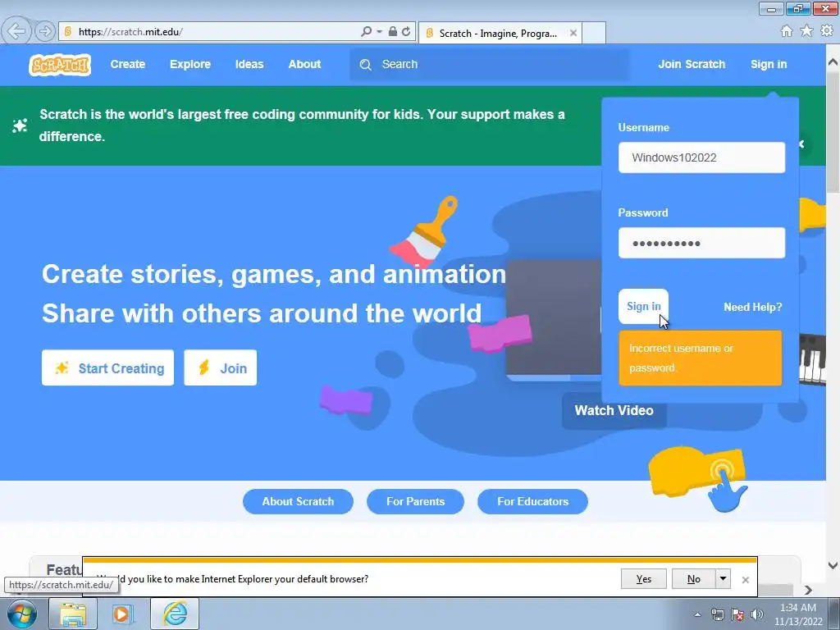The width and height of the screenshot is (840, 630).
Task: Go to the Ideas page
Action: click(x=249, y=64)
